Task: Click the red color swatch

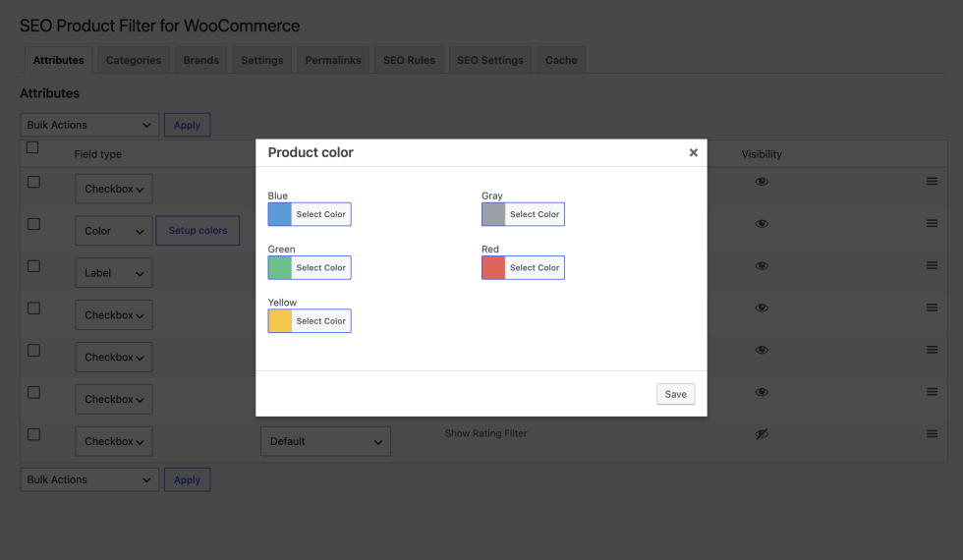Action: 493,267
